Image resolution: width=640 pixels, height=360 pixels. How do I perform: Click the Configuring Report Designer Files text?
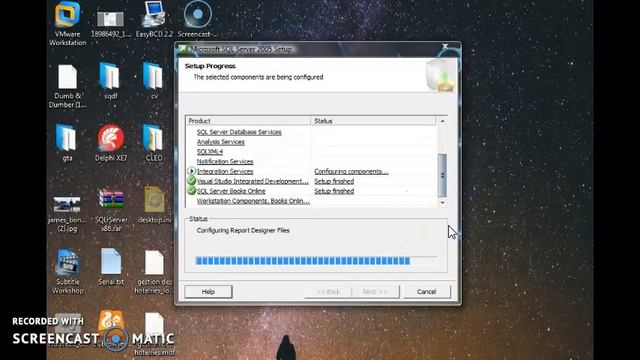click(x=243, y=230)
